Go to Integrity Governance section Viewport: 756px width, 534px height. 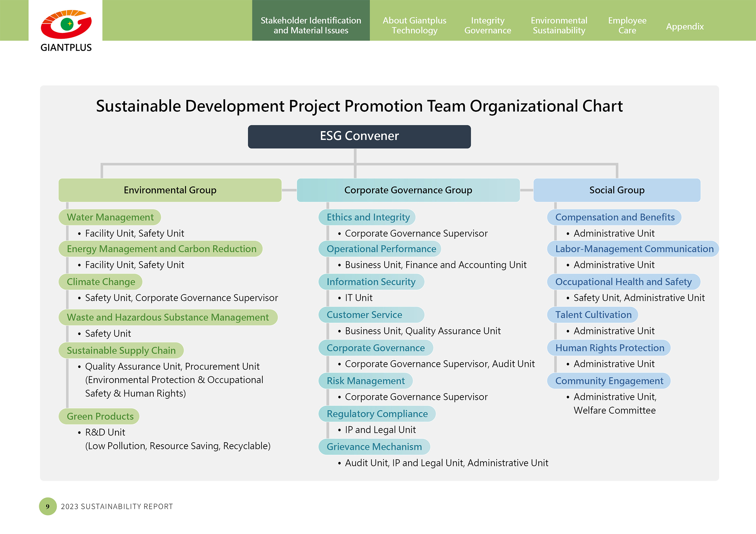(487, 25)
